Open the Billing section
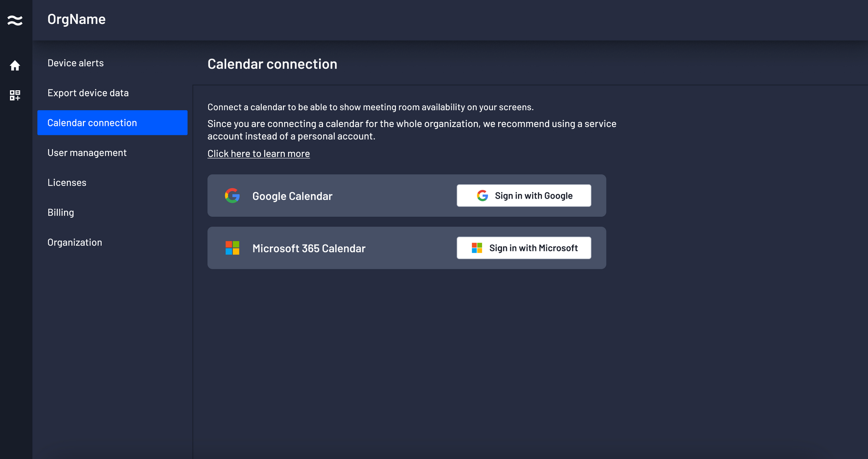The width and height of the screenshot is (868, 459). 61,213
